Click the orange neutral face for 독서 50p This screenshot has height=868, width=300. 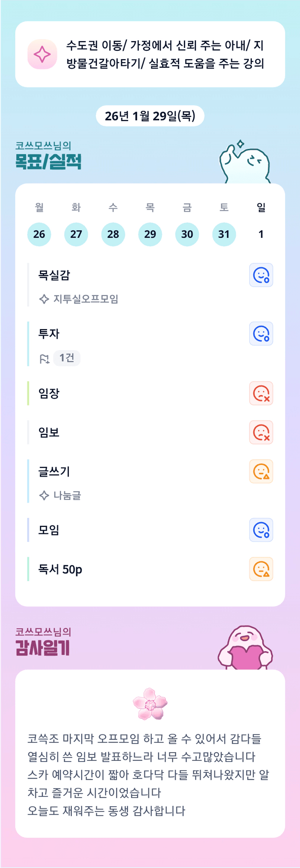coord(261,569)
